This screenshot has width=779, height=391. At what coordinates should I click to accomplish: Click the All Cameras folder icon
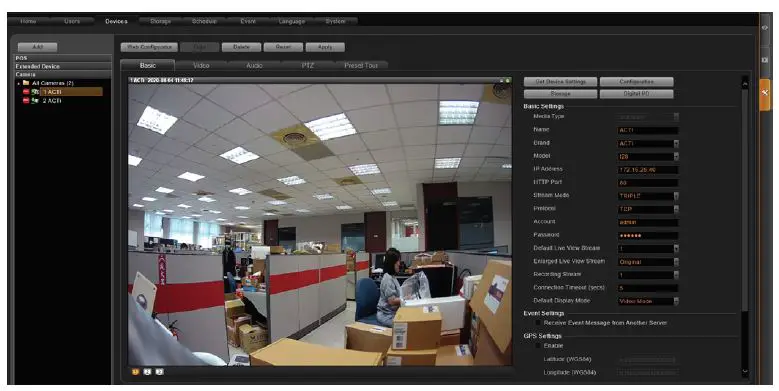[26, 83]
